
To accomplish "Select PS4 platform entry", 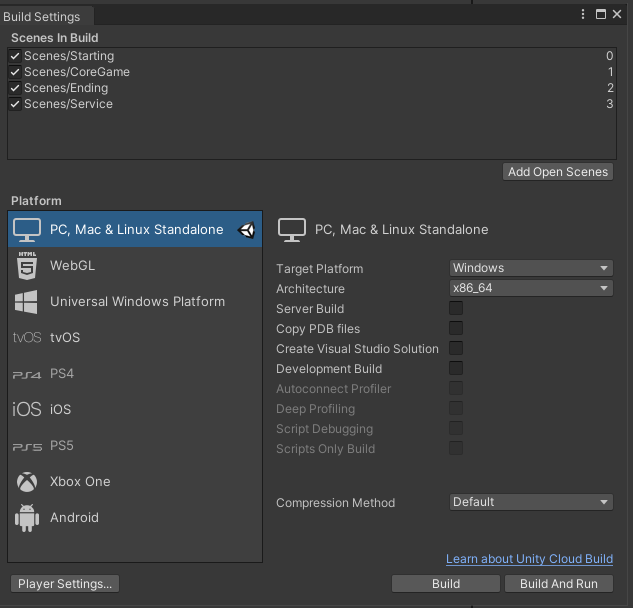I will coord(135,373).
